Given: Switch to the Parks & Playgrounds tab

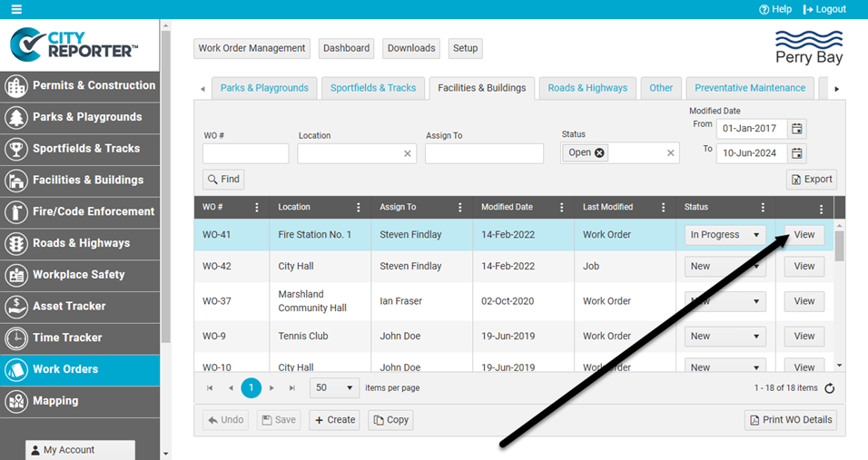Looking at the screenshot, I should point(264,88).
